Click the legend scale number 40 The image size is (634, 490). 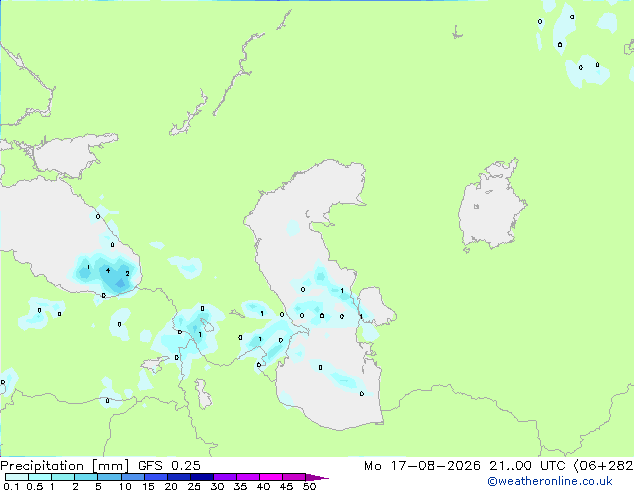pos(263,486)
